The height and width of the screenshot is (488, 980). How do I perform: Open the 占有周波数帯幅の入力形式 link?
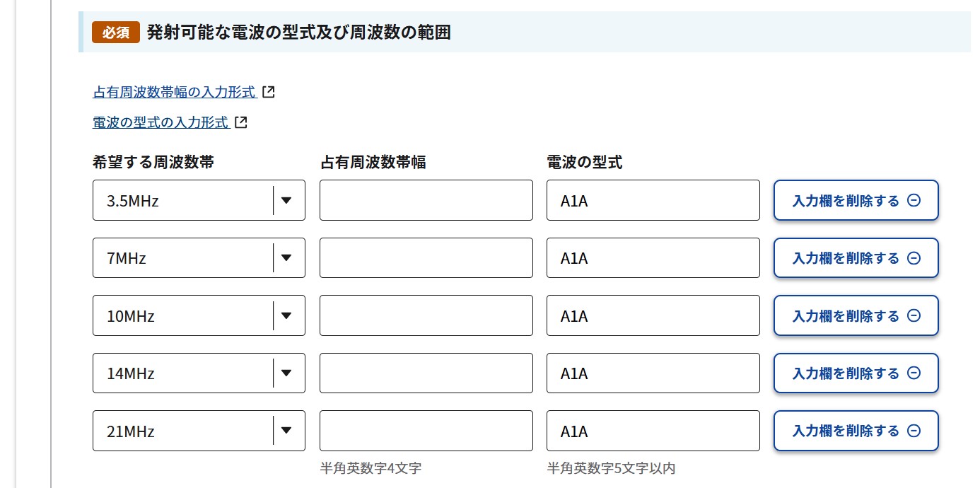(174, 92)
